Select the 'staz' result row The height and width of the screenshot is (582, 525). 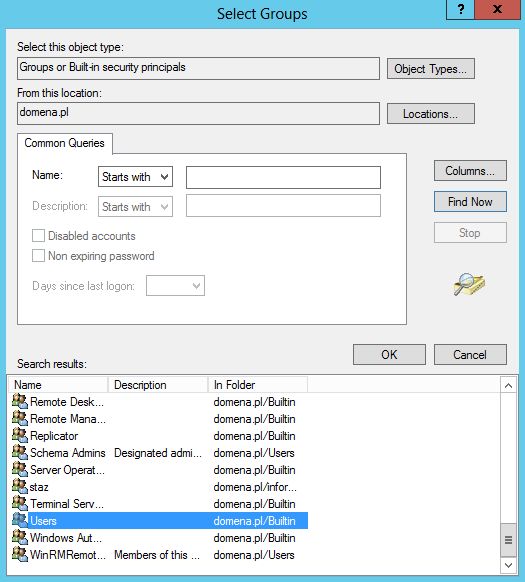tap(159, 487)
